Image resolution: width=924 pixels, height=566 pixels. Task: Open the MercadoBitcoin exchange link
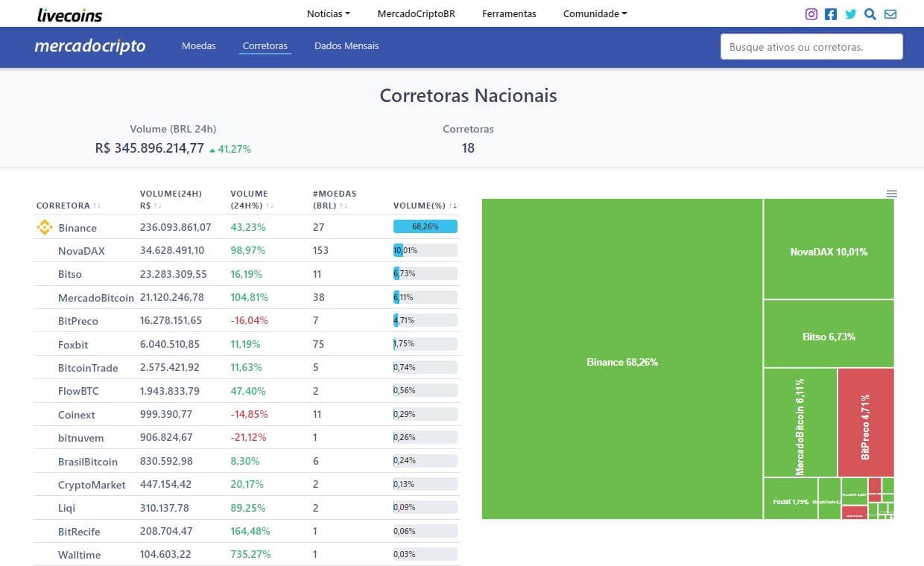[96, 298]
